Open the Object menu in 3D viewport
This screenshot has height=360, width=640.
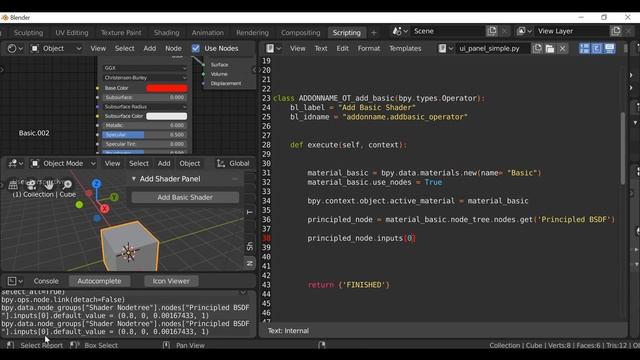point(190,163)
